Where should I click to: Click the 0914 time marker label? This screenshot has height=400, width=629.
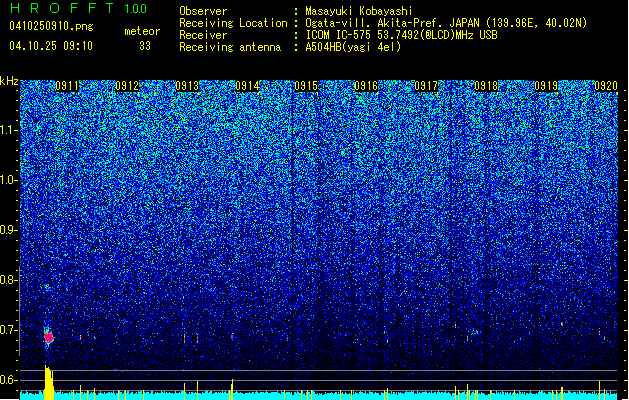(x=247, y=86)
